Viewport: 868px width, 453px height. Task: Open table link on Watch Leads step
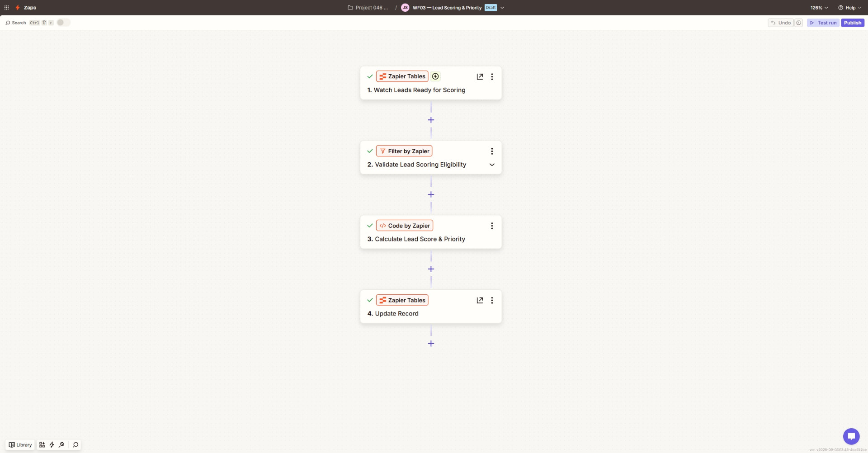tap(480, 77)
